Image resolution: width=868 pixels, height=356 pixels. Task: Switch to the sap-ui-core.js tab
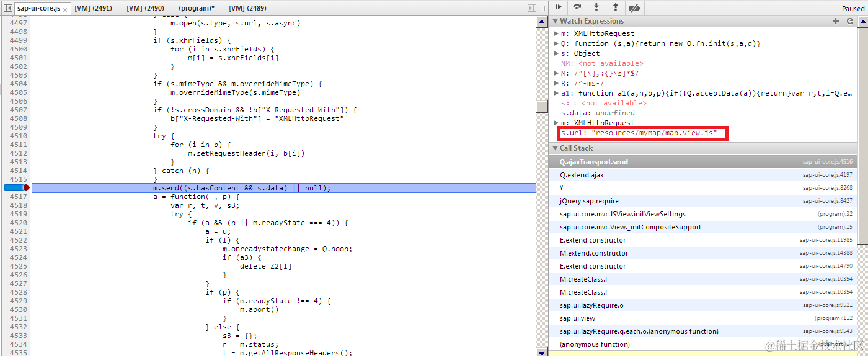point(38,8)
